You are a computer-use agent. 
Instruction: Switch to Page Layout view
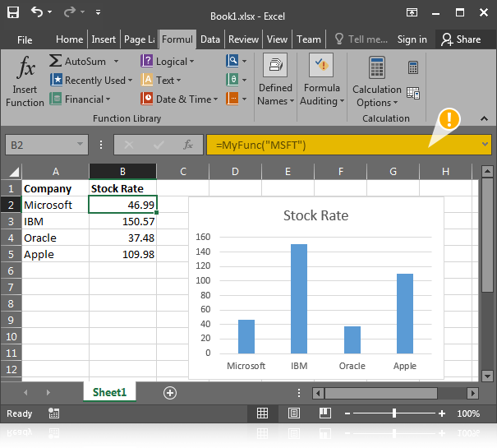294,413
